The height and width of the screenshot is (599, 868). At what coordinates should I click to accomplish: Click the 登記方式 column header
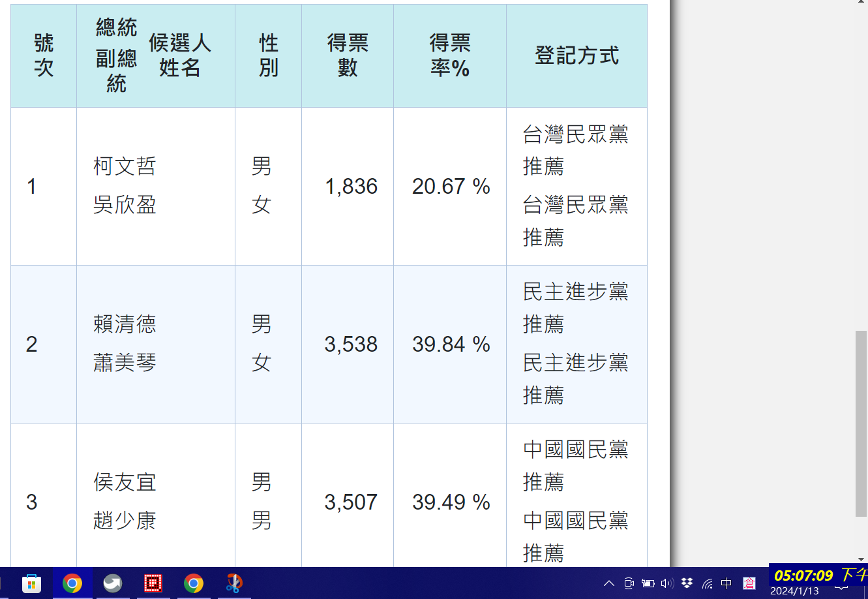576,55
